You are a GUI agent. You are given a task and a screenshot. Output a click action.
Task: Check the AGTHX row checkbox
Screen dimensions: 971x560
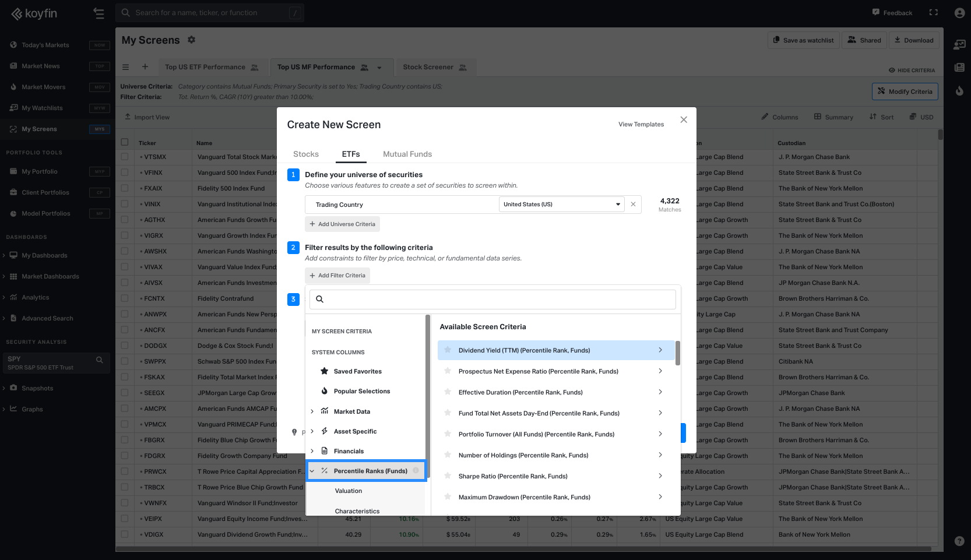[125, 220]
